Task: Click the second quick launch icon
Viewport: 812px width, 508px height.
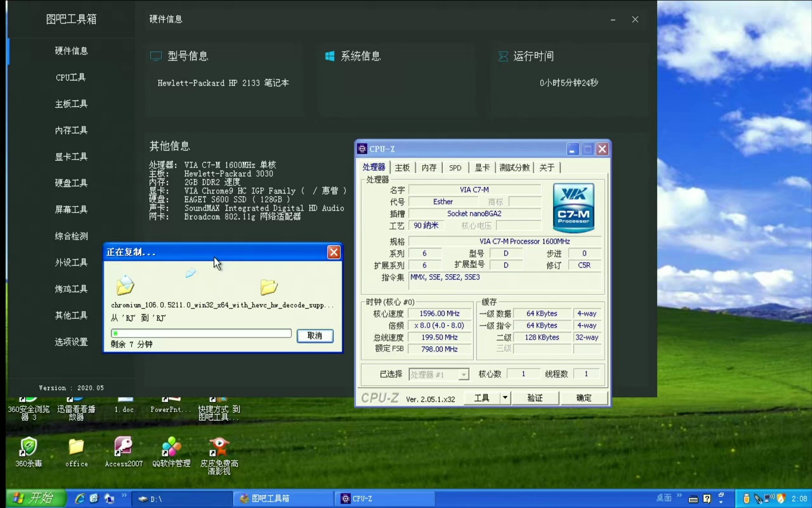Action: [x=94, y=499]
